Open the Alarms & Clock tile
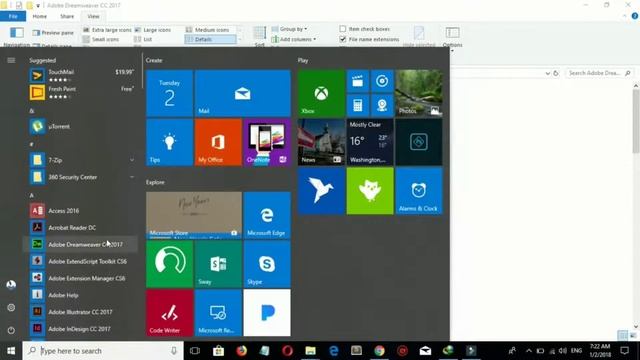The width and height of the screenshot is (640, 360). pos(419,191)
